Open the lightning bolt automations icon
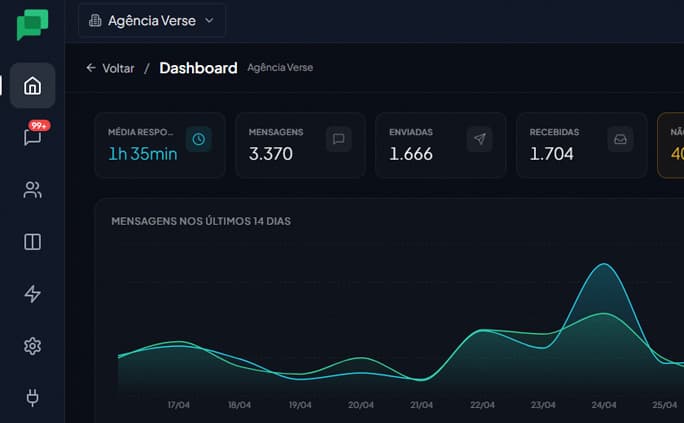Image resolution: width=684 pixels, height=423 pixels. pyautogui.click(x=32, y=294)
